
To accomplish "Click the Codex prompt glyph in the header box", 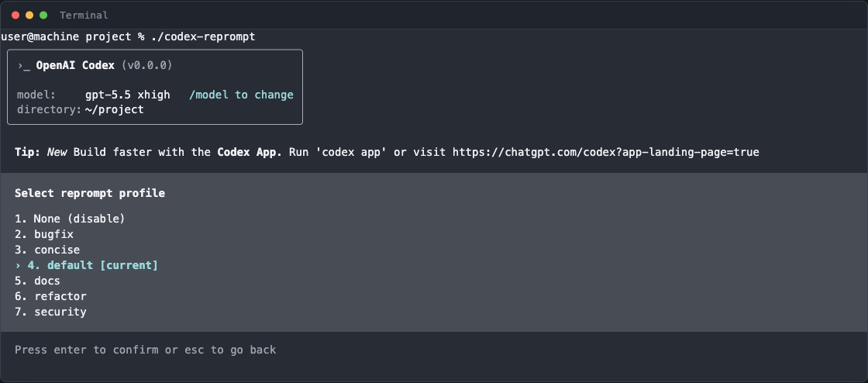I will coord(24,65).
